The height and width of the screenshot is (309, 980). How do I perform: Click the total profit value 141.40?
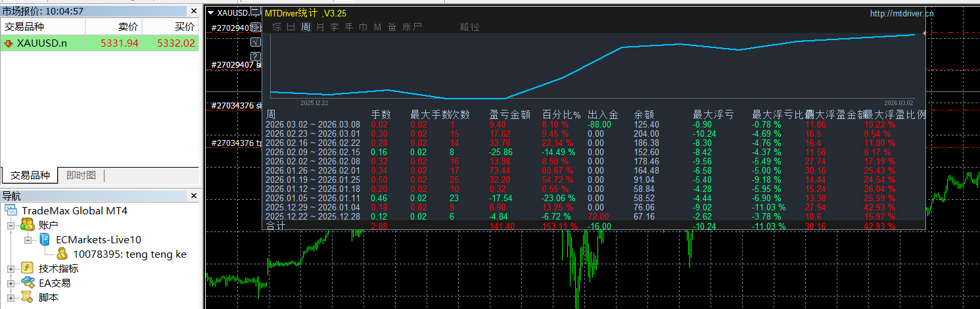coord(503,226)
